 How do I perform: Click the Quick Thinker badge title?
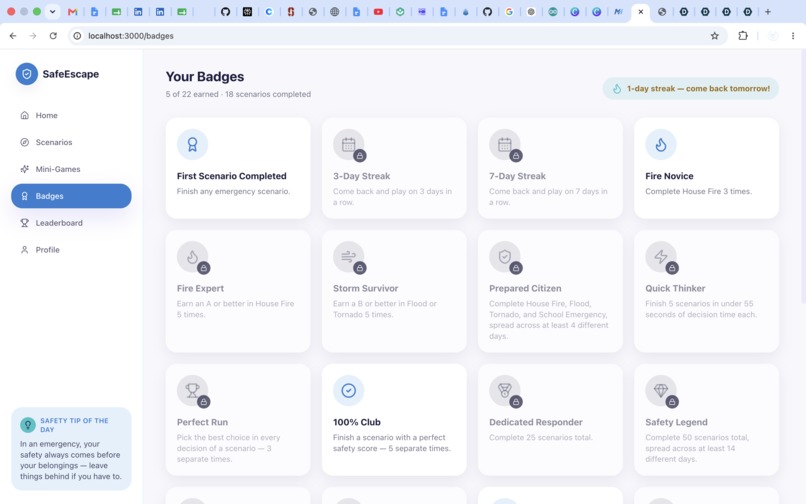tap(675, 289)
